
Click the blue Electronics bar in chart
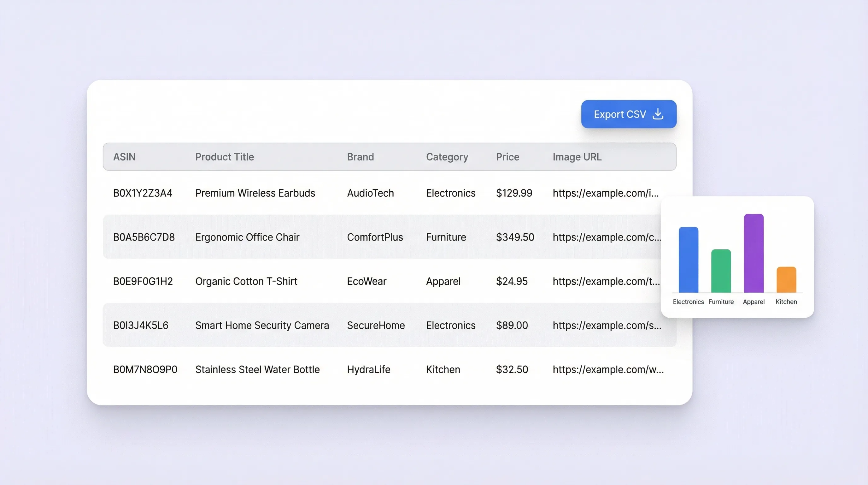click(688, 260)
